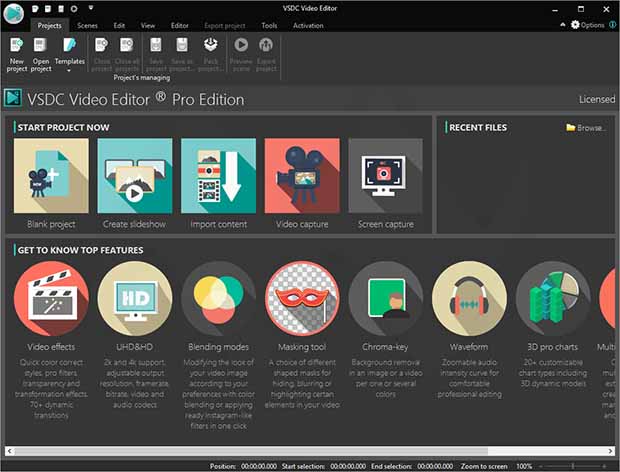
Task: Switch to the Projects tab
Action: point(49,25)
